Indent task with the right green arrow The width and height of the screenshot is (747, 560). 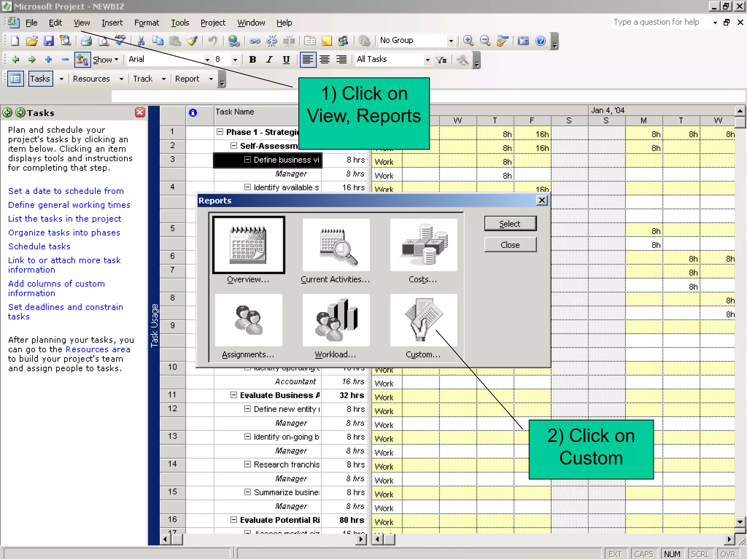click(32, 59)
